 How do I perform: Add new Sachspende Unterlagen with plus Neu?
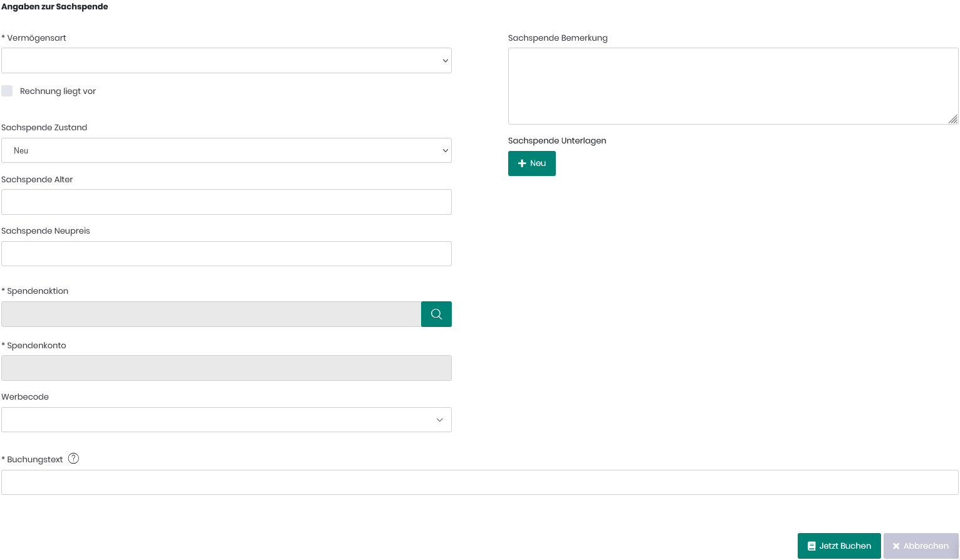point(531,163)
